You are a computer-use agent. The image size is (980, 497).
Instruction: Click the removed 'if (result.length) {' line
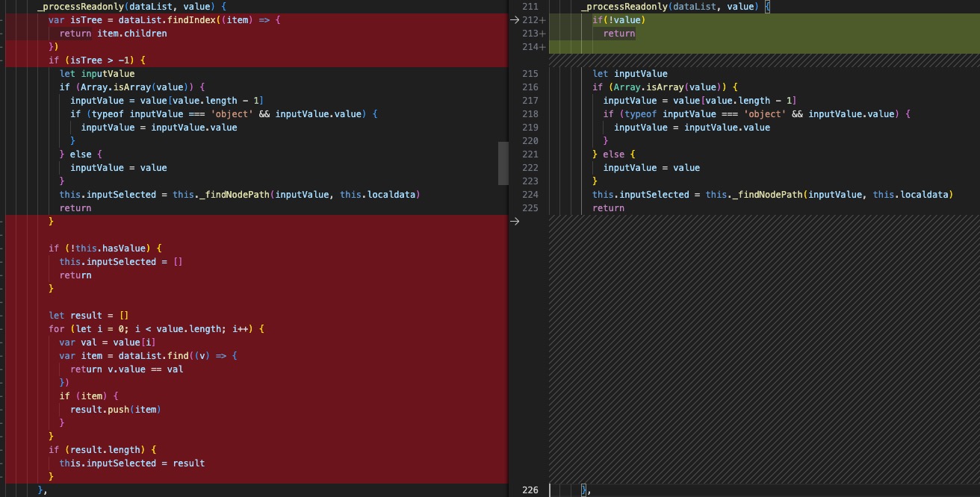(102, 450)
